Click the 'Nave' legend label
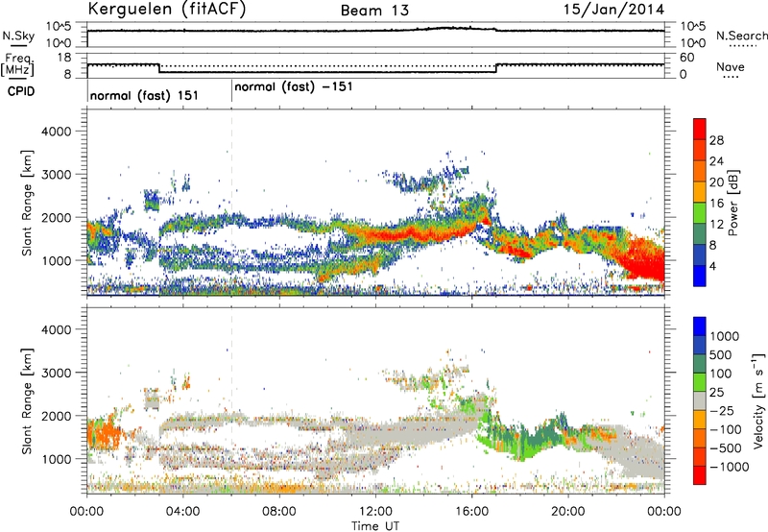The image size is (768, 532). click(x=731, y=67)
